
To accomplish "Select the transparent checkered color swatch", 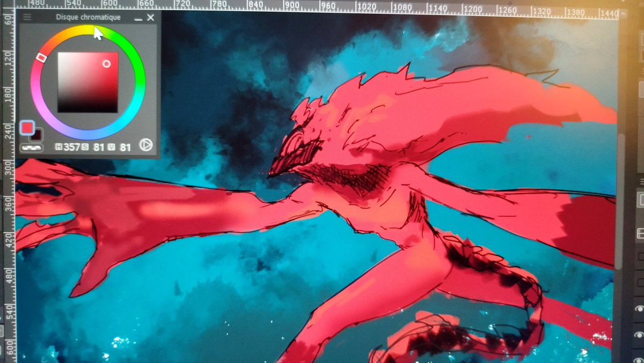I will coord(31,147).
